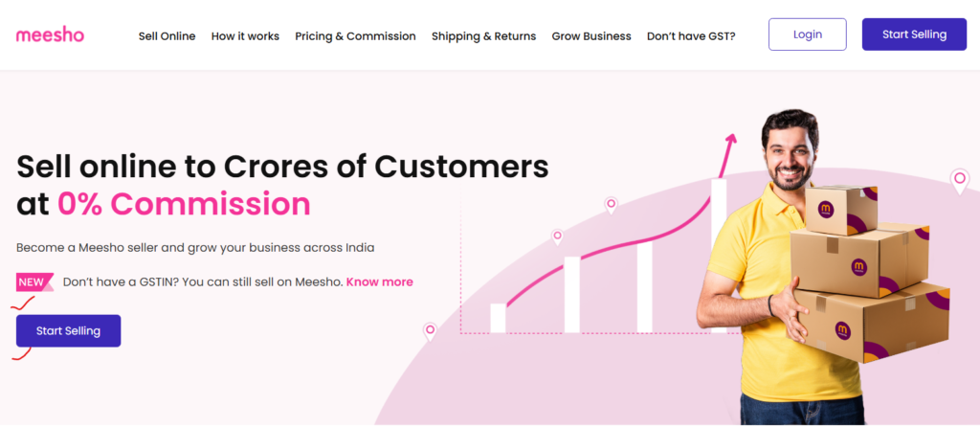Click Start Selling in the top header
Screen dimensions: 980x427
[914, 34]
